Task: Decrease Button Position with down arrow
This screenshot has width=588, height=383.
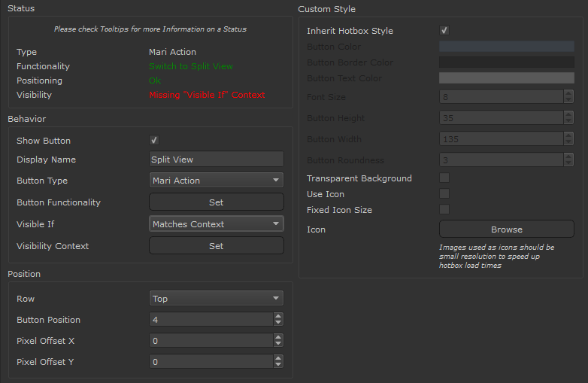Action: pyautogui.click(x=278, y=323)
